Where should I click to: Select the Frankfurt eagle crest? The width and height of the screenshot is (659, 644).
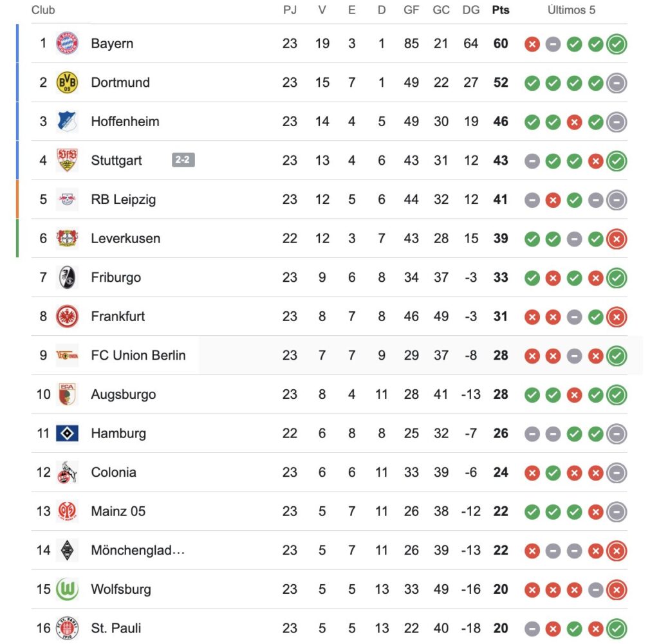point(67,317)
